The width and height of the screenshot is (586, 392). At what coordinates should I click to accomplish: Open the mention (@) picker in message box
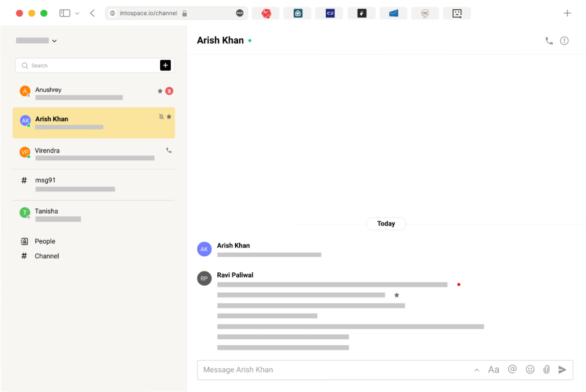click(512, 369)
